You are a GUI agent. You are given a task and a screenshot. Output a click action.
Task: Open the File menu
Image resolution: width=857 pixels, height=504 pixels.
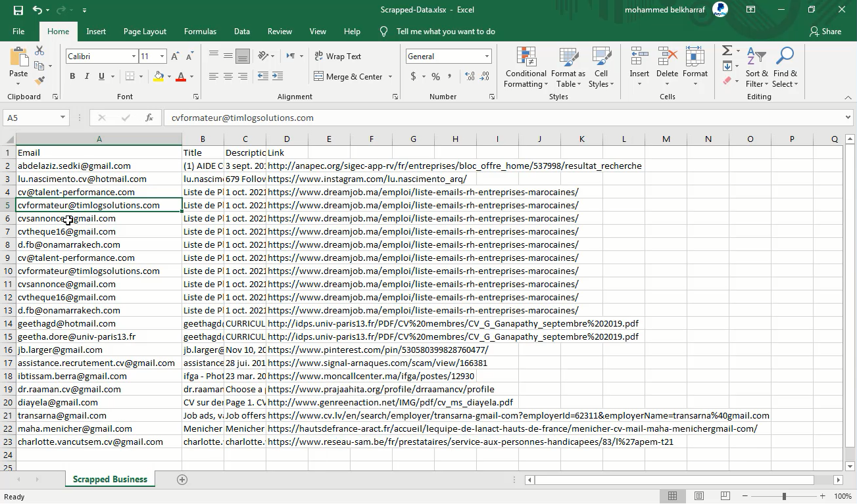(18, 32)
